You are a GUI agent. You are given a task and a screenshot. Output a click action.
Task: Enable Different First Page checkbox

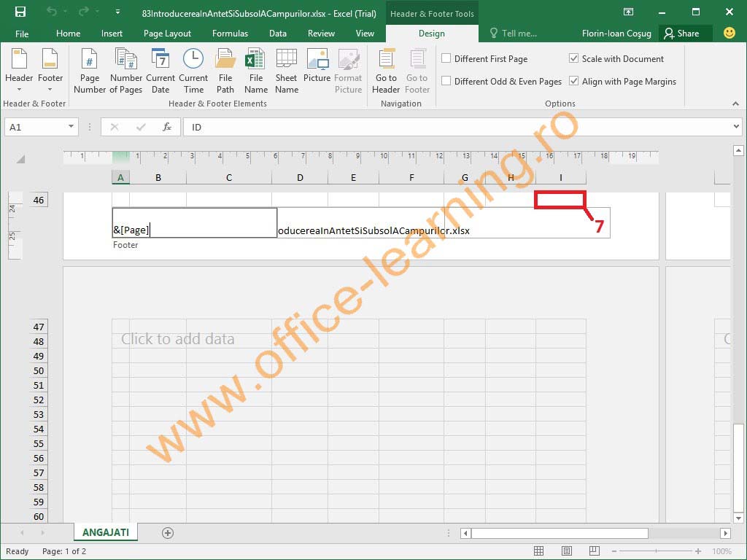[446, 58]
